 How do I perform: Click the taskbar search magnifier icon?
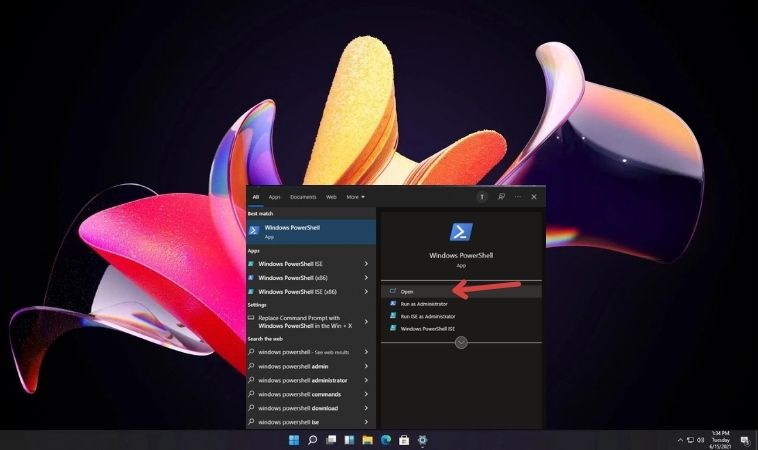click(312, 440)
